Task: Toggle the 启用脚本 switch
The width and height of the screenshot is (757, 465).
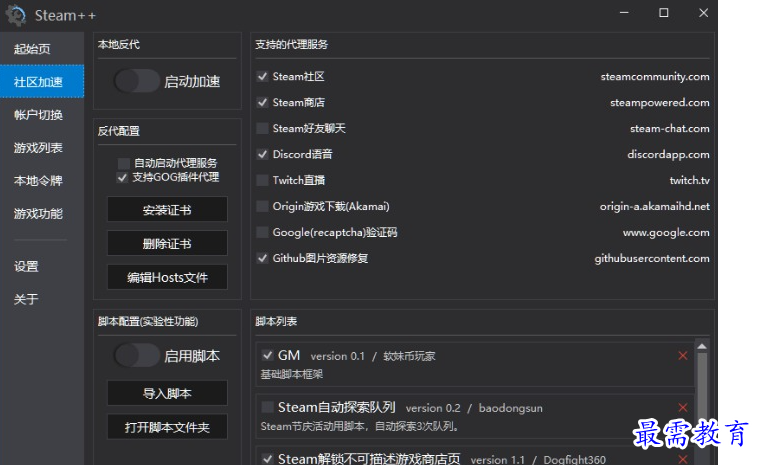Action: pos(137,355)
